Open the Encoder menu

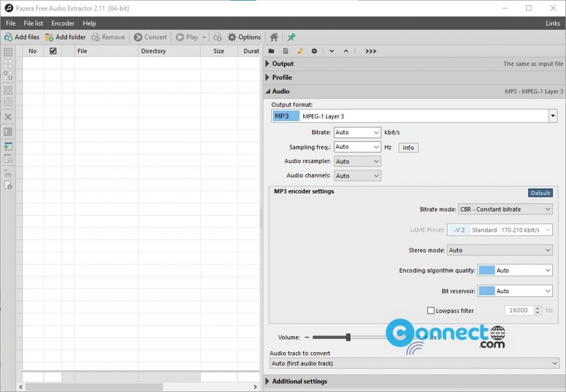coord(62,23)
